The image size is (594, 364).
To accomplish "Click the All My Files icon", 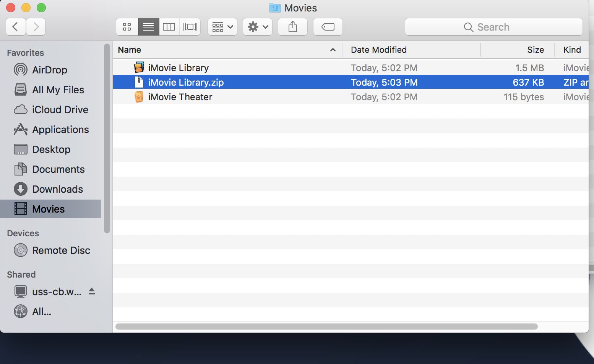I will pos(21,89).
